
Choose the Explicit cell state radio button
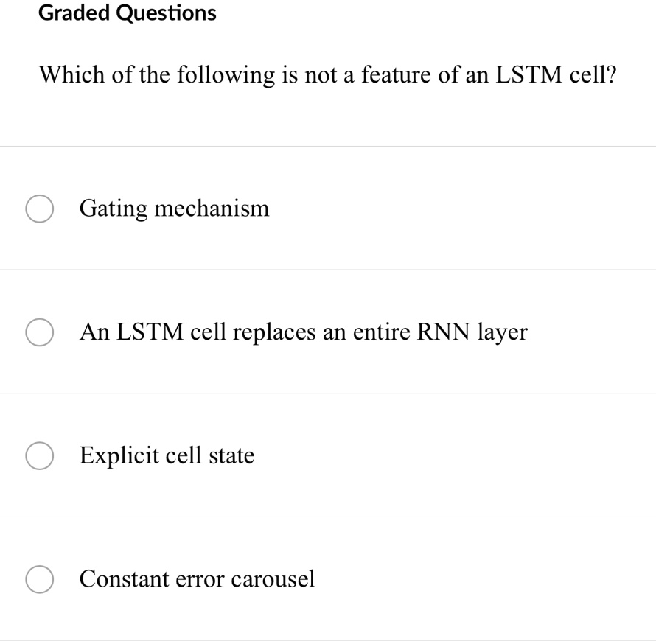click(40, 455)
